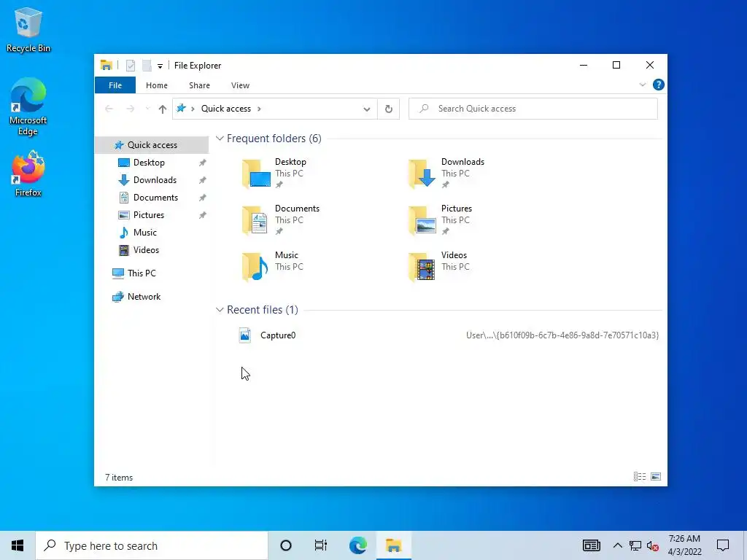Select the Downloads folder in Frequent folders
The image size is (747, 560).
[x=446, y=173]
